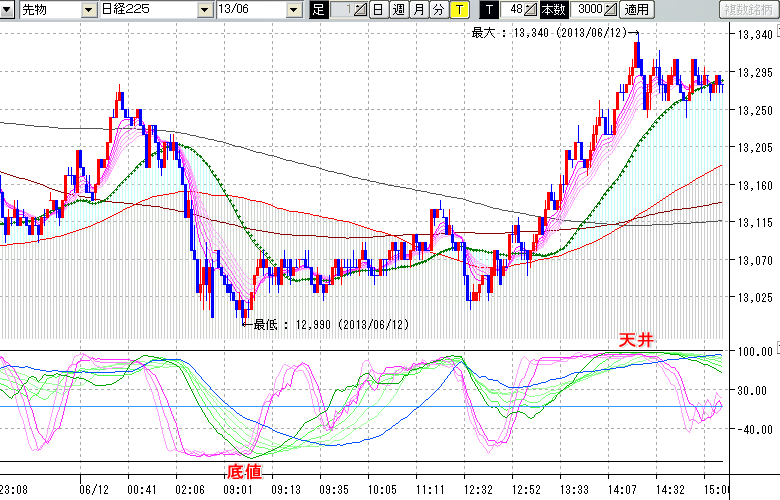The image size is (780, 500).
Task: Select the minute 分 candle period
Action: 438,10
